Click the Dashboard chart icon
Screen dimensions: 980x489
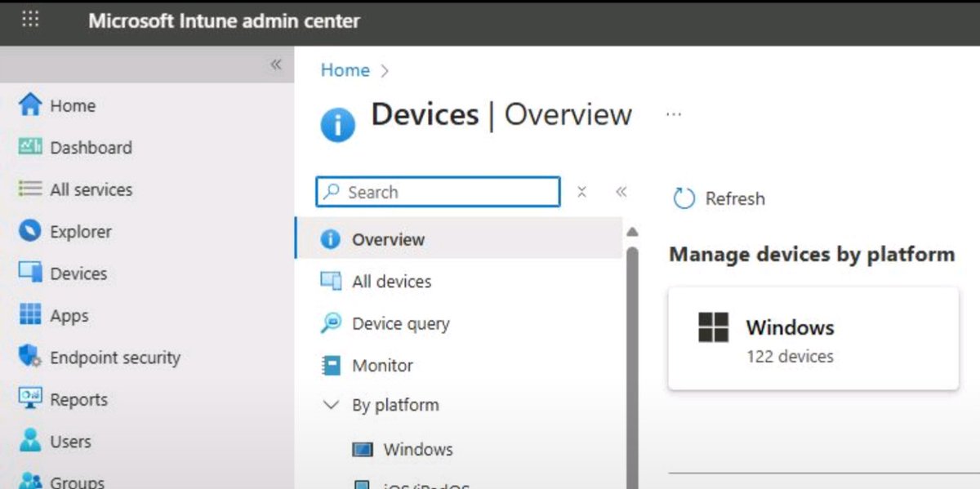(30, 147)
